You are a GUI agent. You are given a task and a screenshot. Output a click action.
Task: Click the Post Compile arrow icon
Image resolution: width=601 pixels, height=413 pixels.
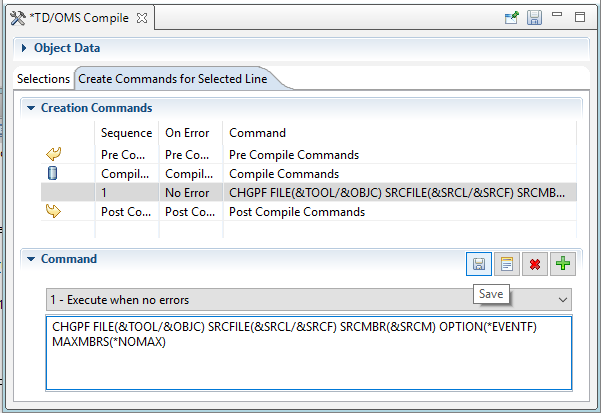[x=54, y=211]
